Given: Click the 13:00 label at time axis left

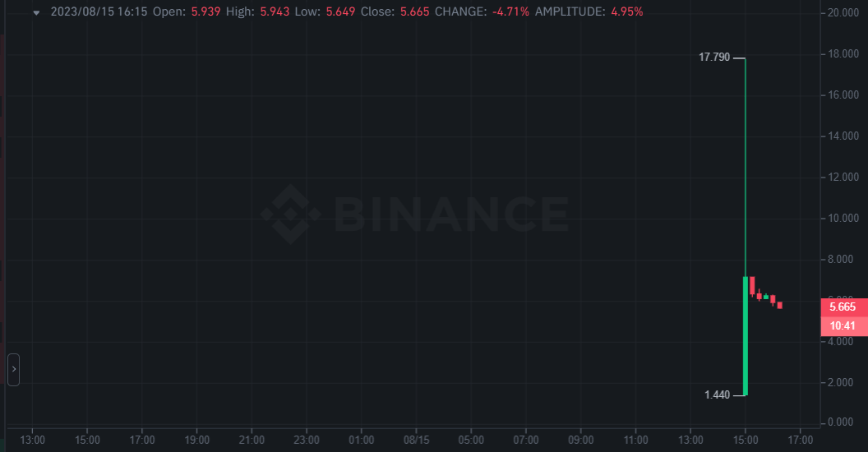Looking at the screenshot, I should click(x=32, y=440).
